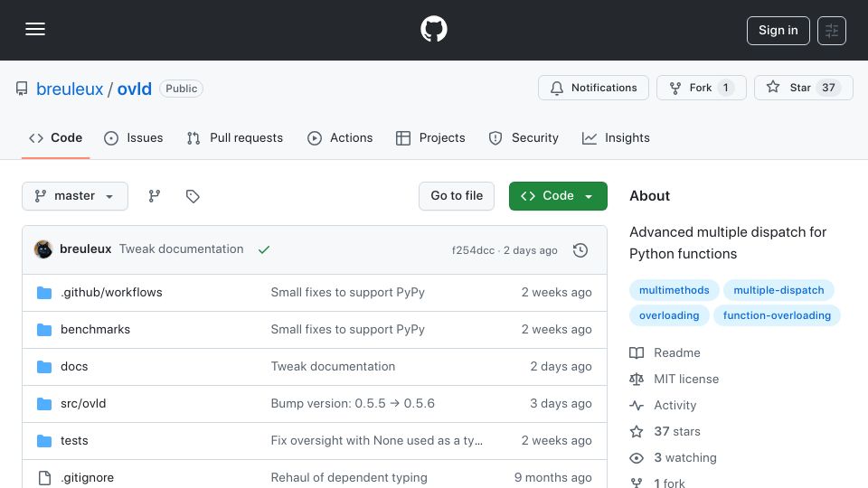This screenshot has width=868, height=488.
Task: Go to the Projects tab
Action: pyautogui.click(x=430, y=137)
